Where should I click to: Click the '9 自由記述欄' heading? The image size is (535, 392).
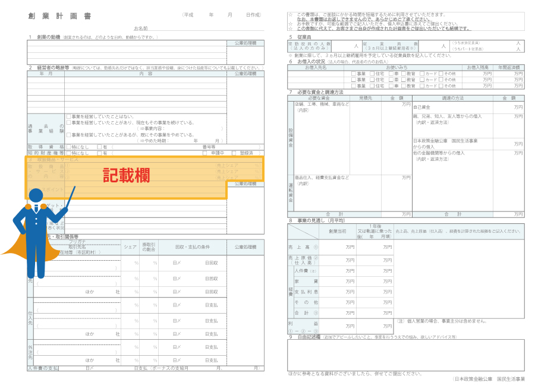(x=304, y=337)
